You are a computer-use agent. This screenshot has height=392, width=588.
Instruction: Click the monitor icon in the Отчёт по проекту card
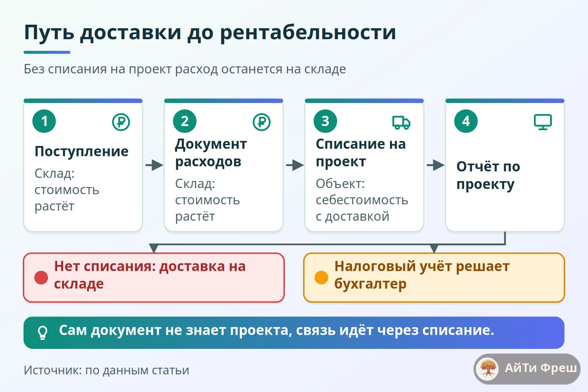543,122
